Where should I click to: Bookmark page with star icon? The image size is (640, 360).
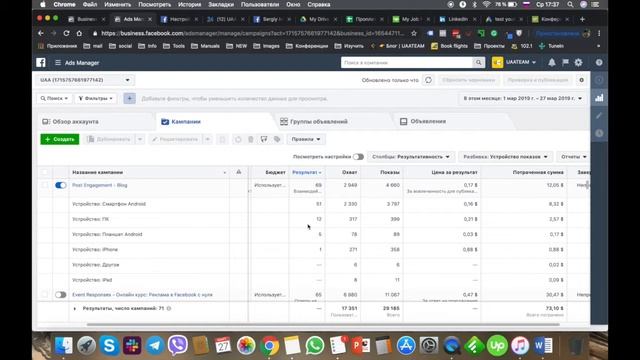pyautogui.click(x=414, y=33)
